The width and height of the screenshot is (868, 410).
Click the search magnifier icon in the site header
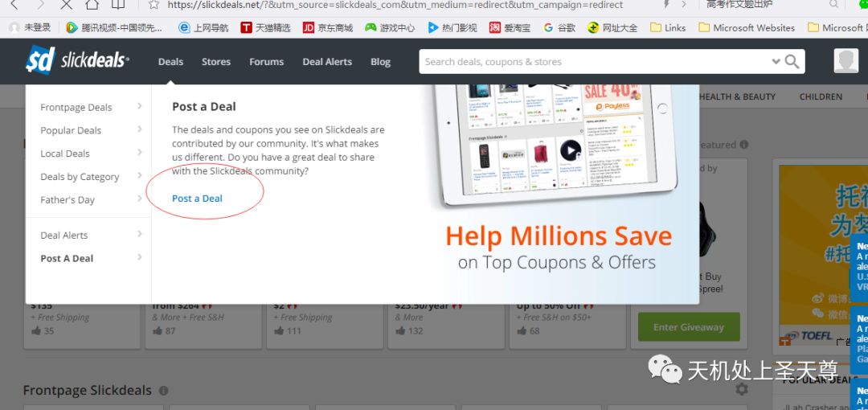coord(792,61)
